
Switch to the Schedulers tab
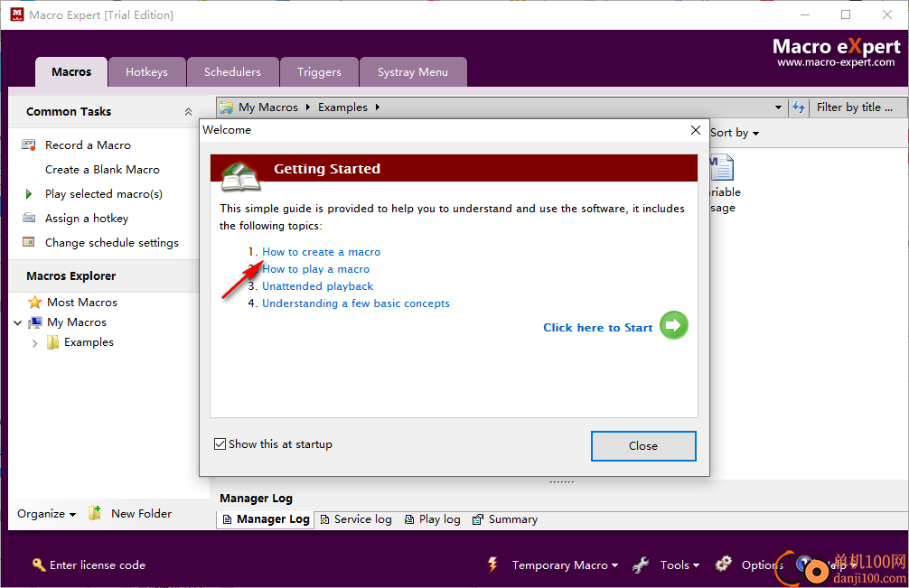[x=232, y=72]
